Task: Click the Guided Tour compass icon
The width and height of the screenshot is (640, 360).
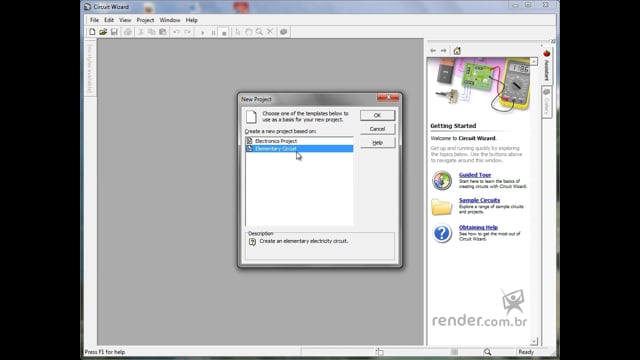Action: [x=442, y=180]
